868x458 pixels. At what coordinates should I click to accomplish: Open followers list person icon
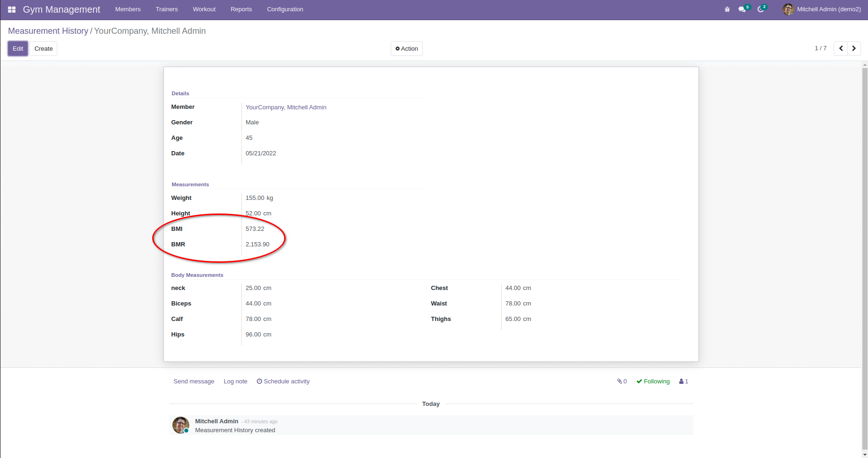click(683, 382)
